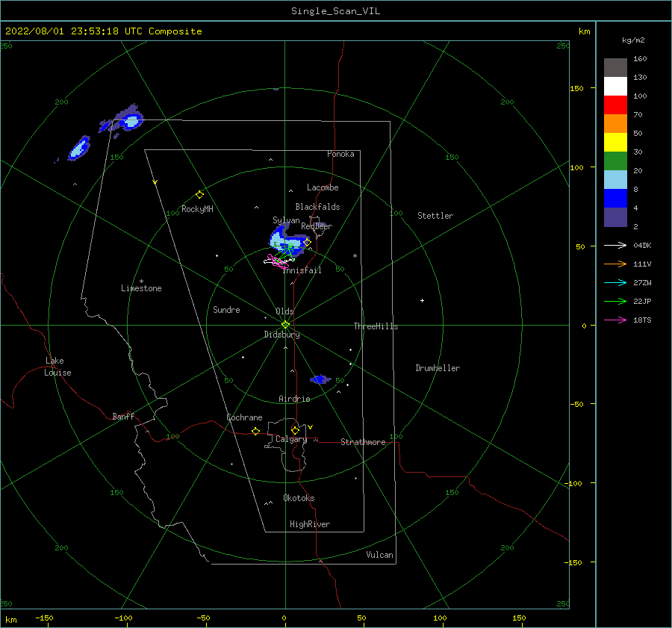This screenshot has height=628, width=672.
Task: Click the Limestone label
Action: pos(141,288)
